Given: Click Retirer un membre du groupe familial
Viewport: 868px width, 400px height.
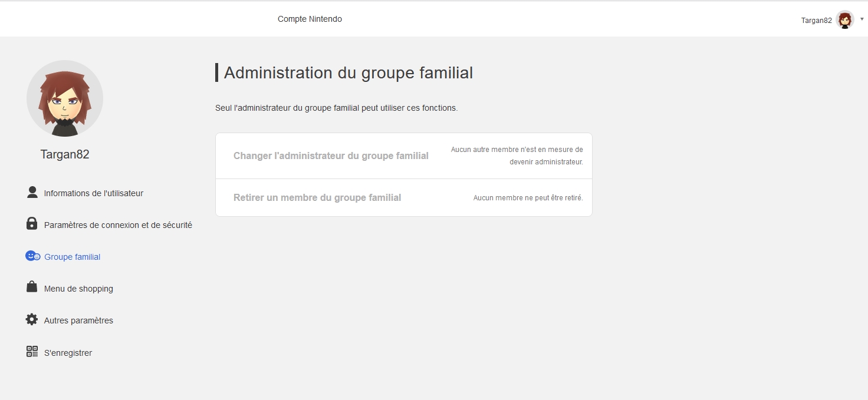Looking at the screenshot, I should (317, 198).
